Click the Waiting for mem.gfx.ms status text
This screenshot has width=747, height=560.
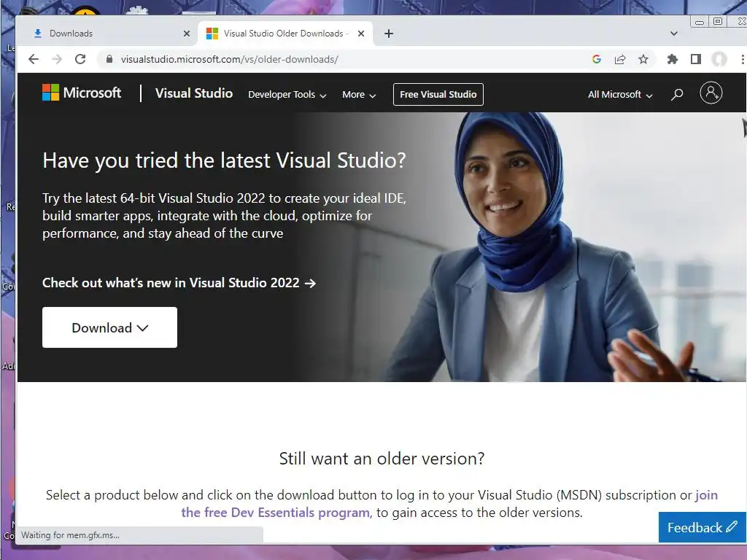point(70,535)
